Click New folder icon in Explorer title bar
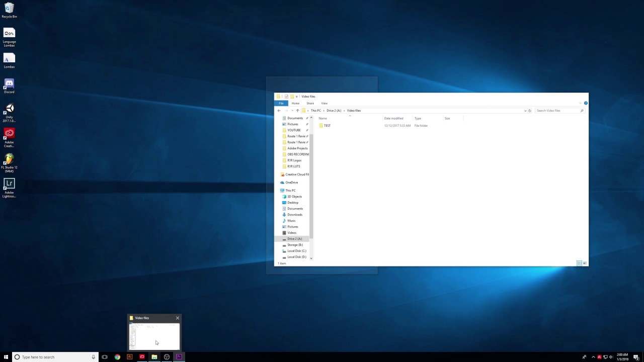The width and height of the screenshot is (644, 362). coord(292,97)
